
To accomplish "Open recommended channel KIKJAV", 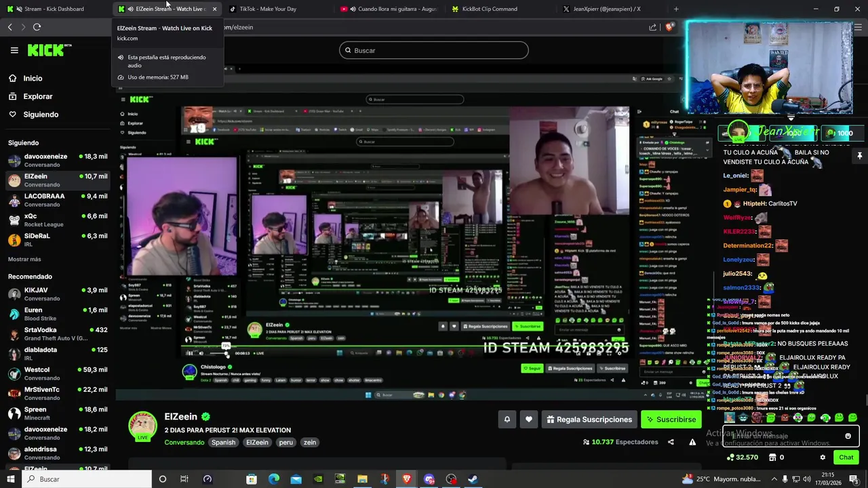I will click(x=57, y=294).
